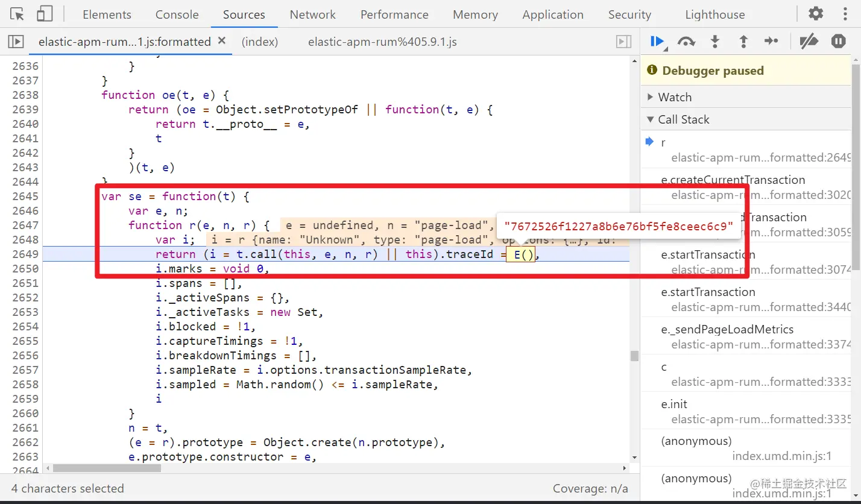Resume script execution
The height and width of the screenshot is (504, 861).
(657, 42)
